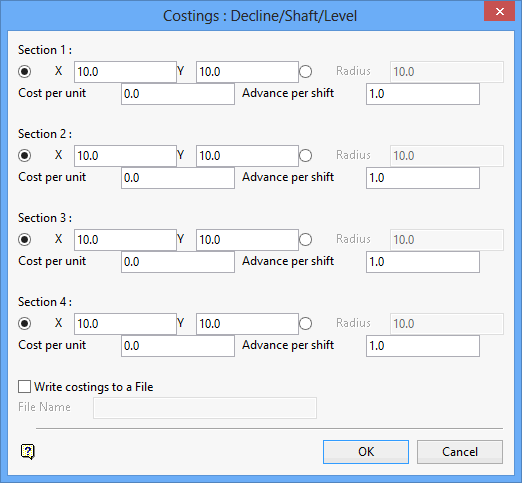The height and width of the screenshot is (483, 522).
Task: Click Section 1 Advance per shift field
Action: (x=423, y=94)
